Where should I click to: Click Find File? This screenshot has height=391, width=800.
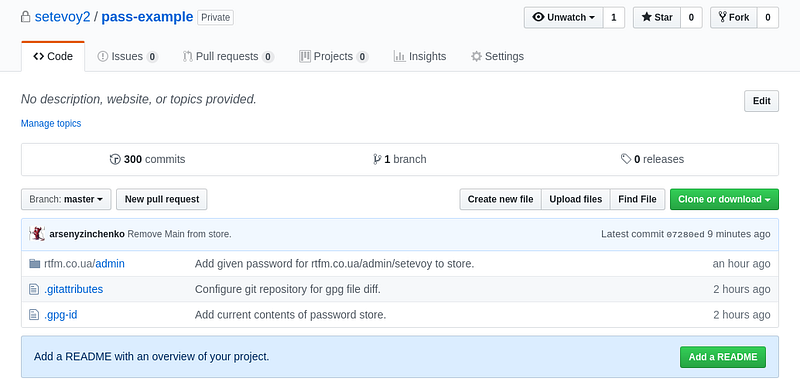point(637,199)
